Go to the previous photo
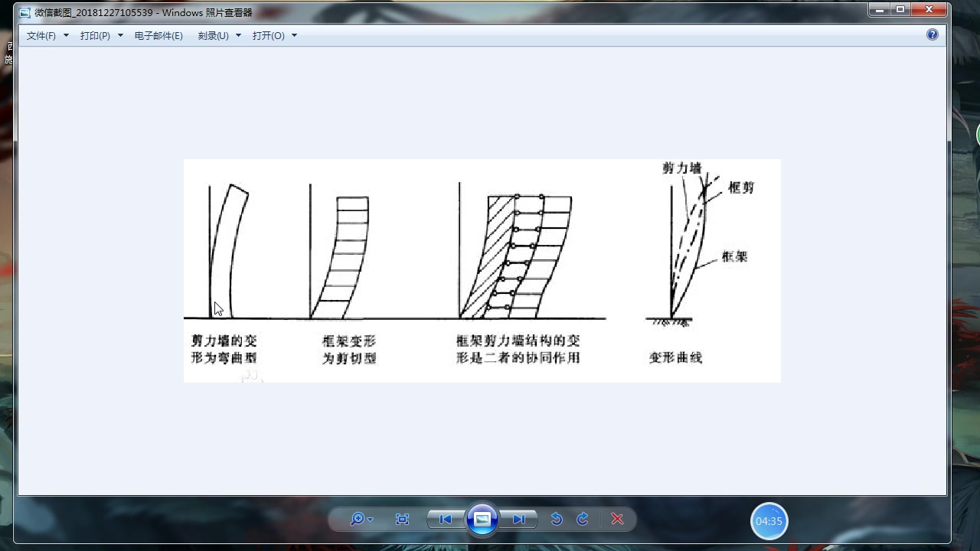980x551 pixels. (446, 519)
